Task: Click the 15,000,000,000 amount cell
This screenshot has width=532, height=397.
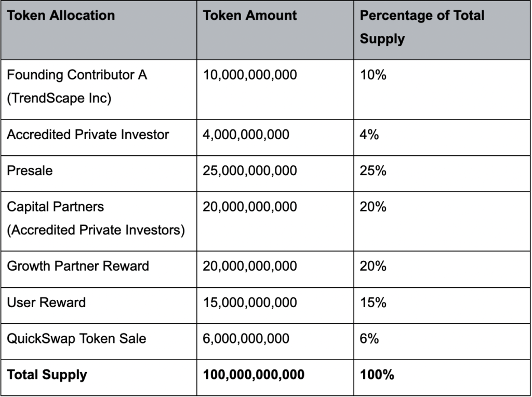Action: pyautogui.click(x=275, y=306)
